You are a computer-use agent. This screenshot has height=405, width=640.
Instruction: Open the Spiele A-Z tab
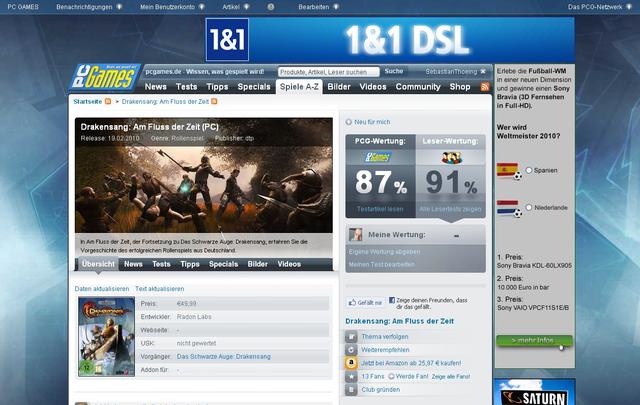click(x=299, y=87)
